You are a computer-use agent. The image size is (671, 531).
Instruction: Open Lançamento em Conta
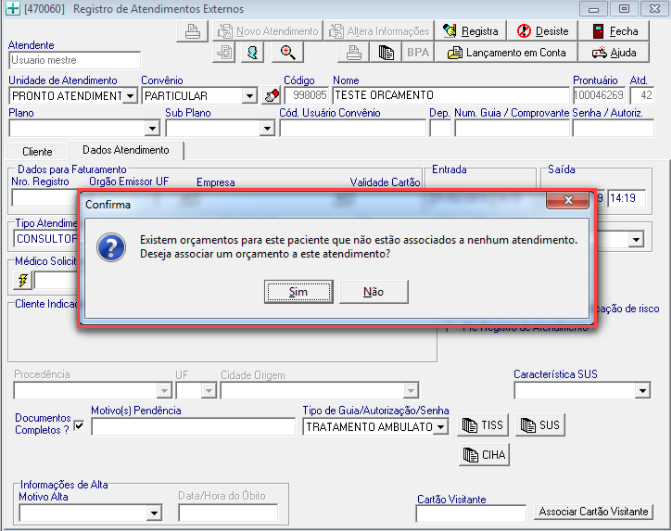(506, 53)
